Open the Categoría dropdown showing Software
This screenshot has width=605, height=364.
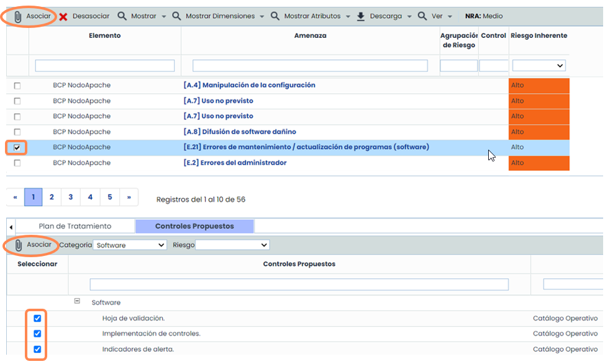click(130, 245)
